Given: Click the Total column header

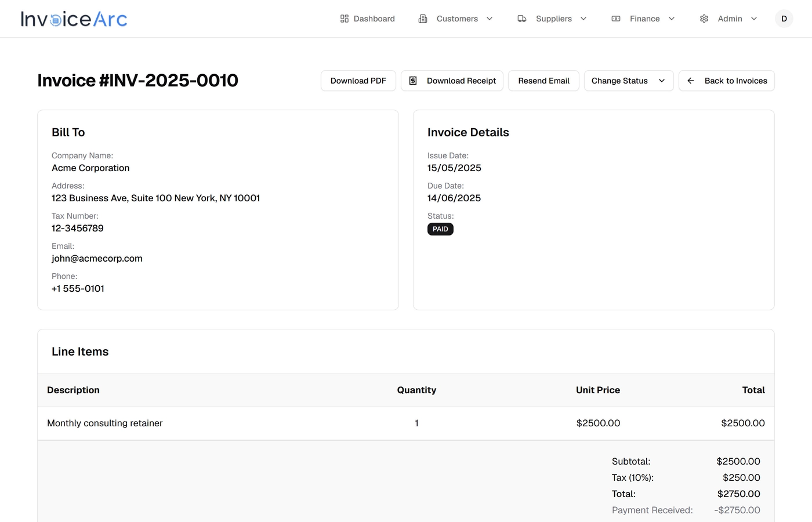Looking at the screenshot, I should click(x=753, y=390).
